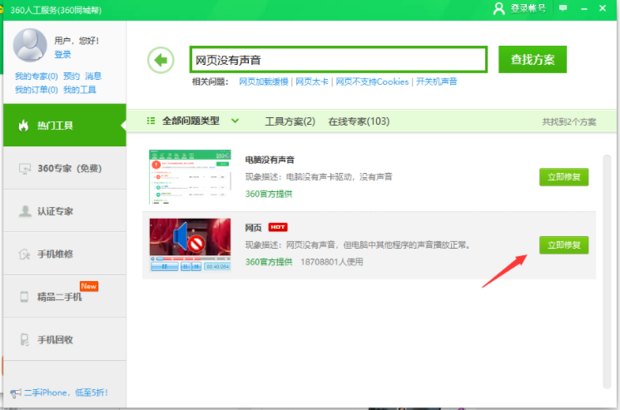Click the monitor icon beside 360专家

click(25, 169)
